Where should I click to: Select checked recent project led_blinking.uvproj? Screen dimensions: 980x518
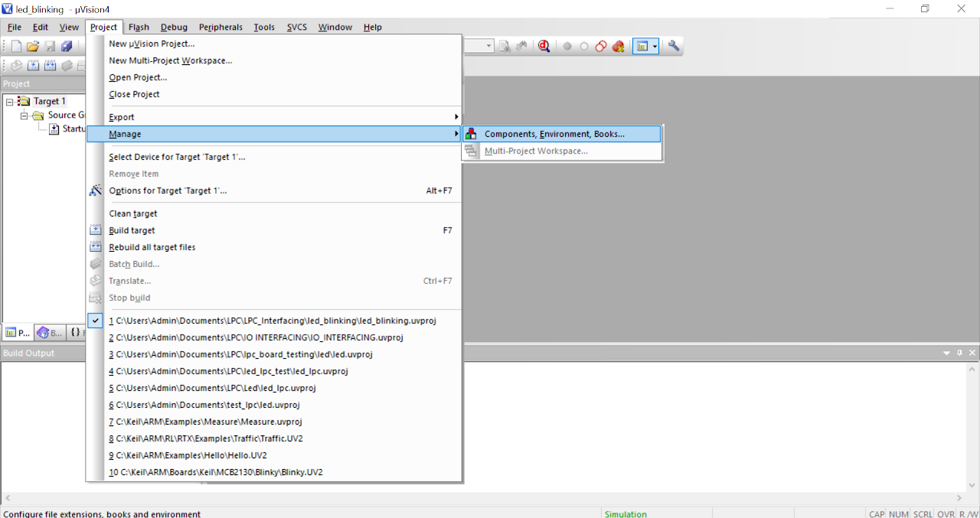click(x=274, y=321)
